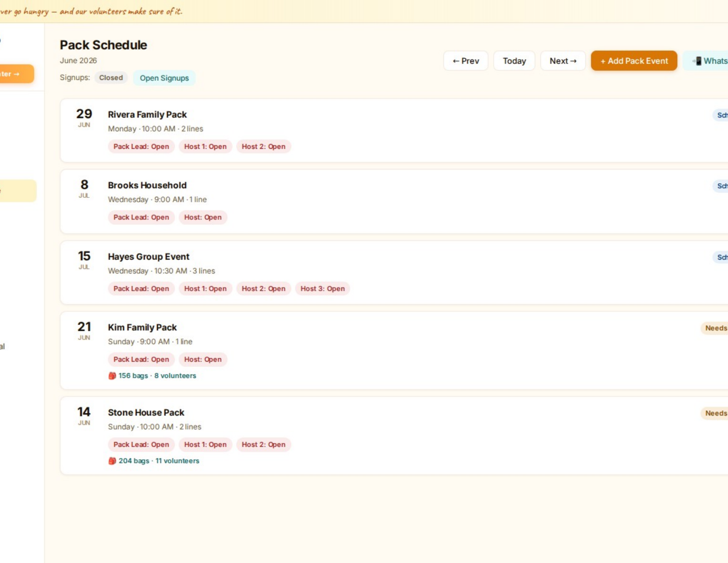Click the Open Signups button
Screen dimensions: 728x563
(x=164, y=78)
